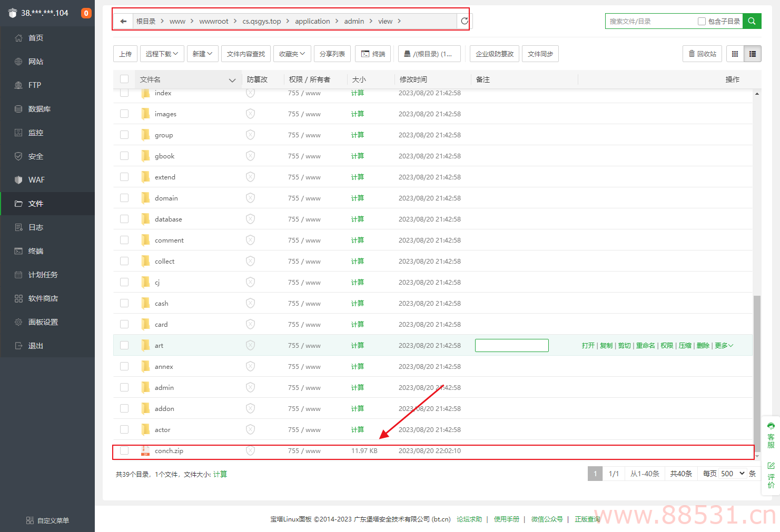Open customer service (客服) side widget

[x=771, y=435]
